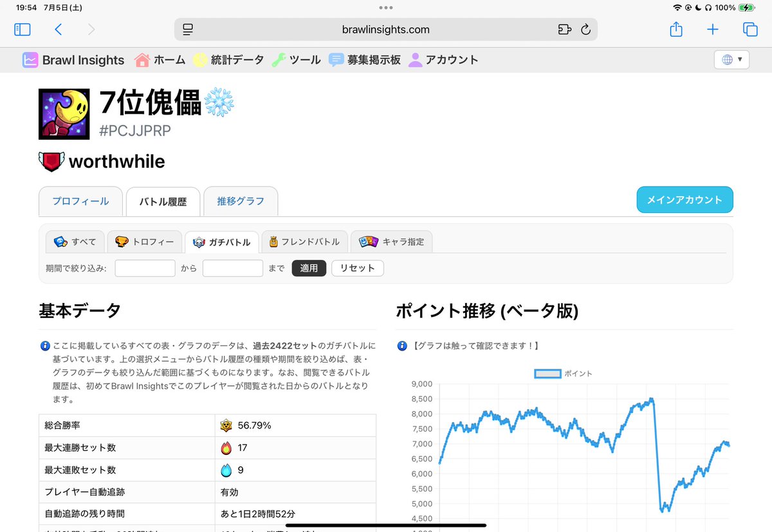The height and width of the screenshot is (532, 772).
Task: Click 適用 button
Action: (x=309, y=268)
